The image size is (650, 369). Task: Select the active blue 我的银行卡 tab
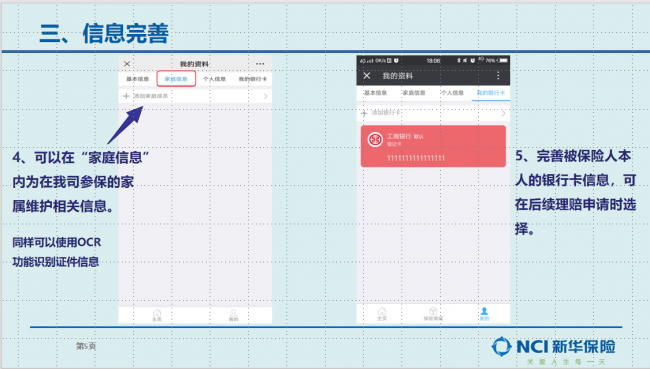click(491, 93)
